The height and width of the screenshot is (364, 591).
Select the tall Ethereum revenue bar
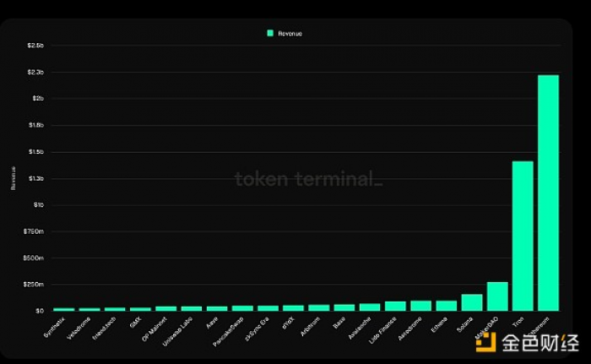click(548, 193)
